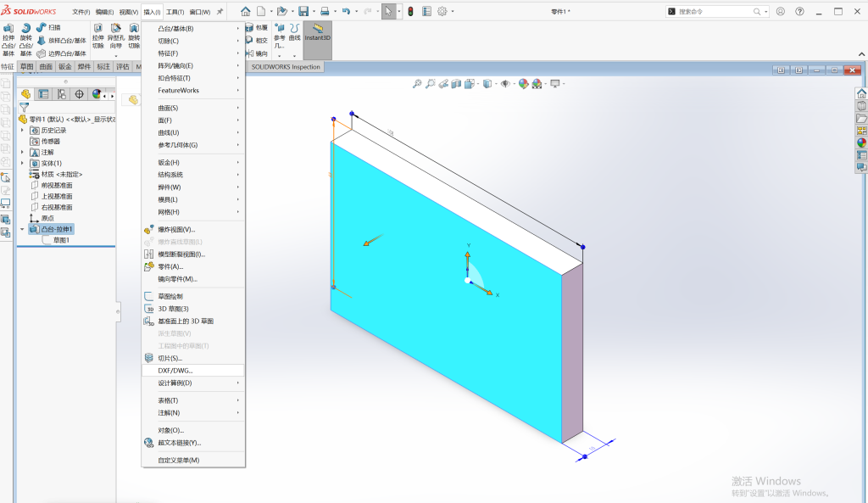The height and width of the screenshot is (503, 868).
Task: Click the Print icon
Action: point(325,11)
